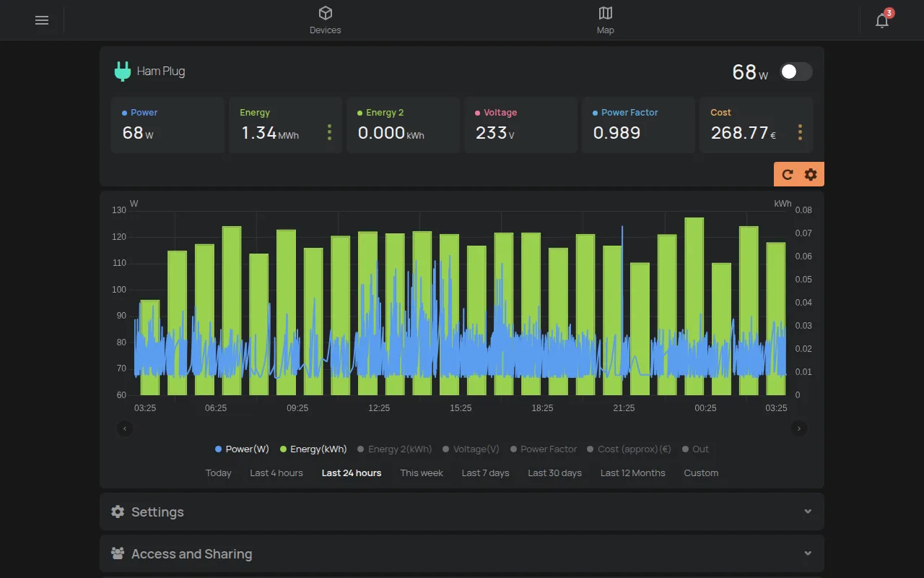924x578 pixels.
Task: Select the Last 30 days range
Action: pos(554,473)
